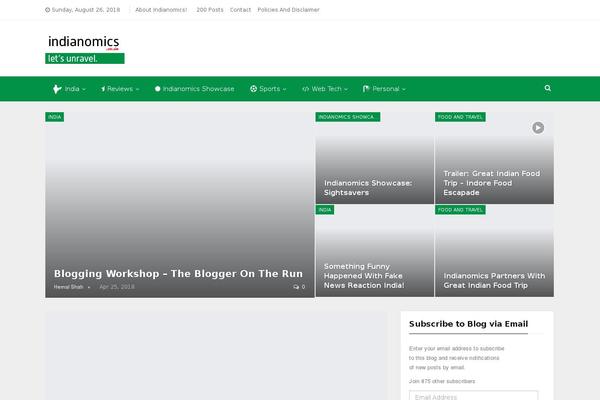Click the flag icon beside Personal
600x400 pixels.
coord(366,89)
